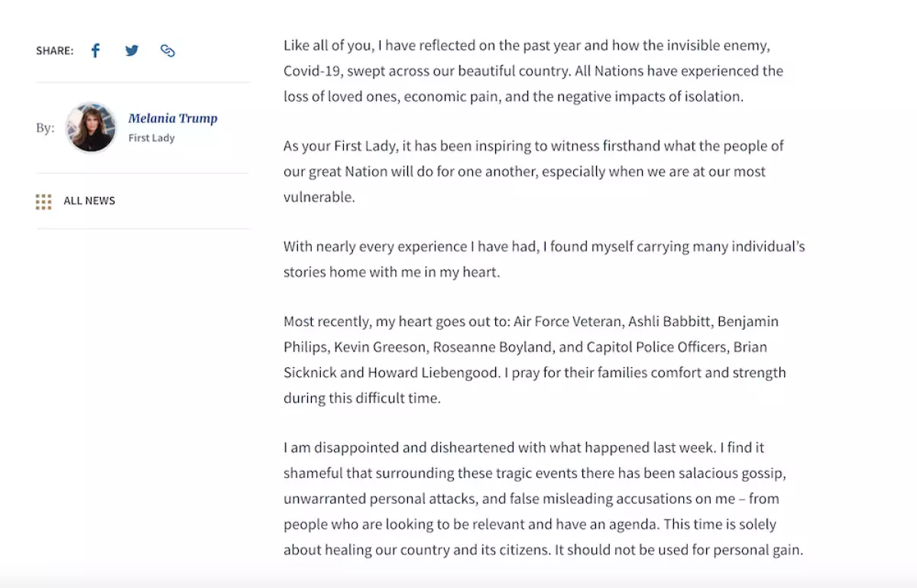Copy the article link via chain icon
The image size is (917, 588).
[167, 51]
